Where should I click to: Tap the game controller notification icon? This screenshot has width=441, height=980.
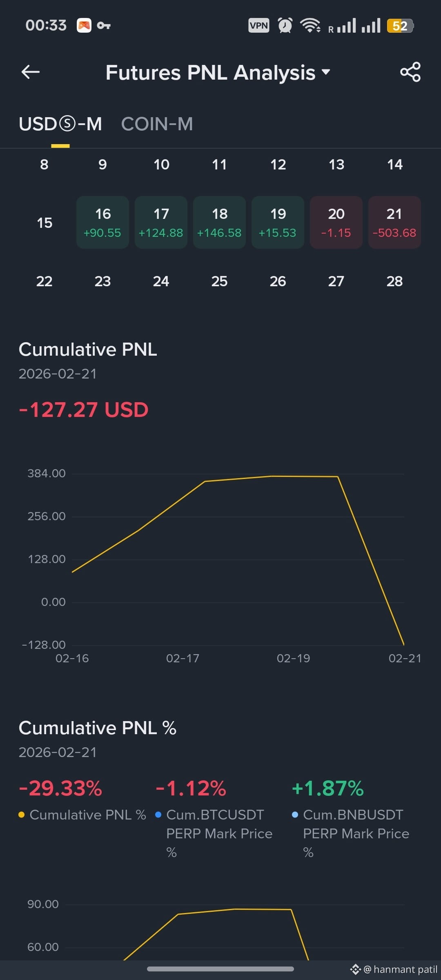84,26
